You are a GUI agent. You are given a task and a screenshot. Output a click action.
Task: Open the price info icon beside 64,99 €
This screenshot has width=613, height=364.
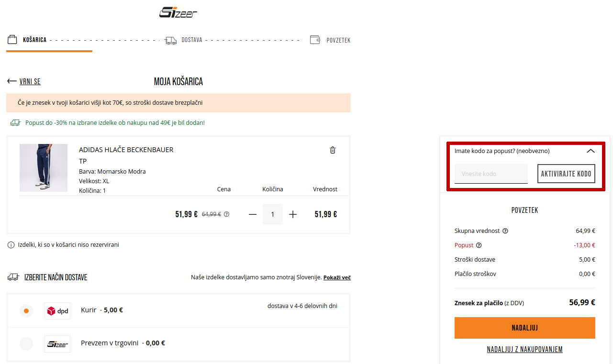point(226,214)
